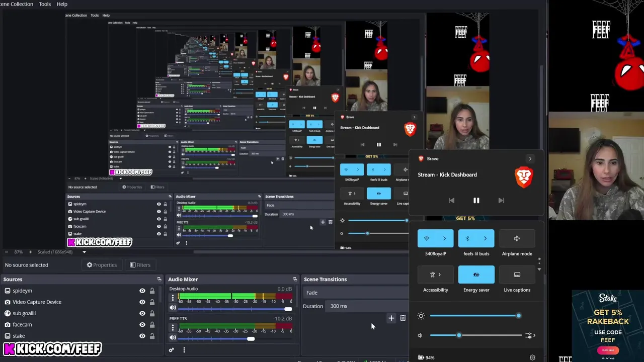Expand the Brave media card chevron
Viewport: 644px width, 362px height.
tap(530, 159)
